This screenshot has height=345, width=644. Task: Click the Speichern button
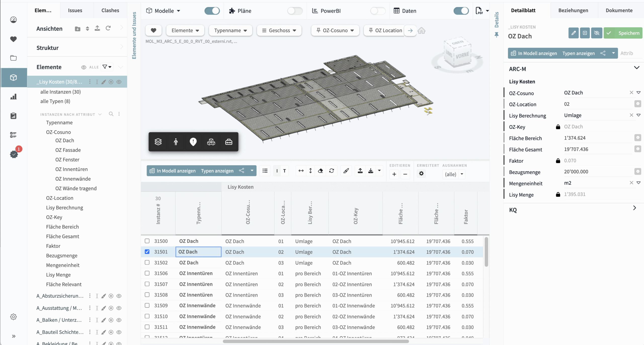point(623,33)
